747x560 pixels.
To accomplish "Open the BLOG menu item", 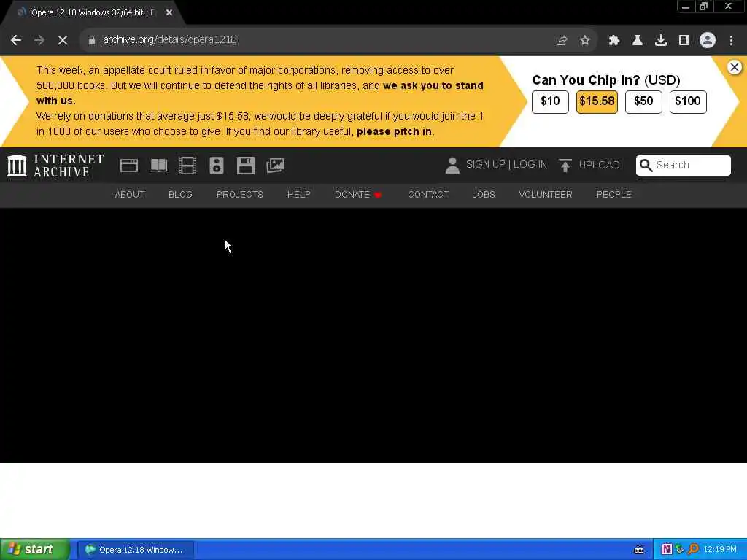I will [x=181, y=195].
